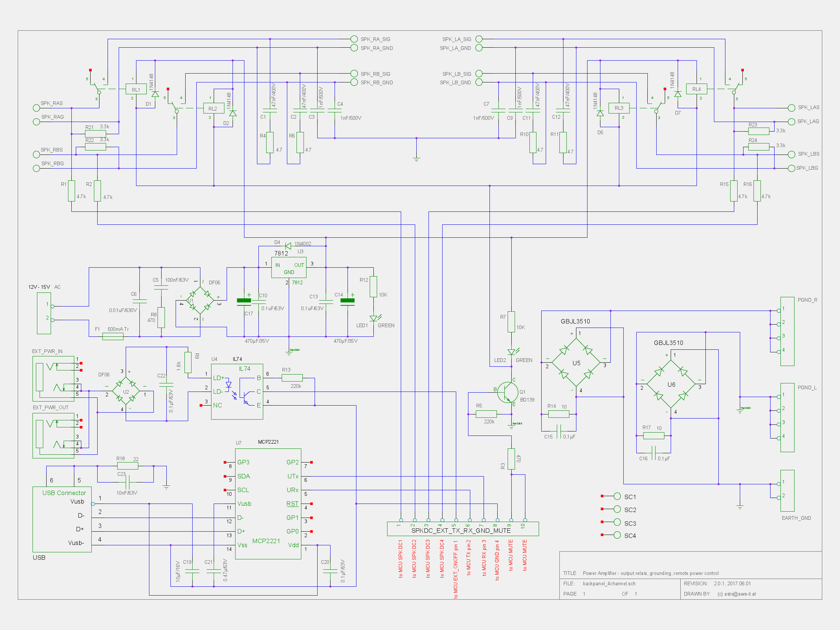Select the EXT_PWR_OUT jack symbol

click(x=54, y=436)
